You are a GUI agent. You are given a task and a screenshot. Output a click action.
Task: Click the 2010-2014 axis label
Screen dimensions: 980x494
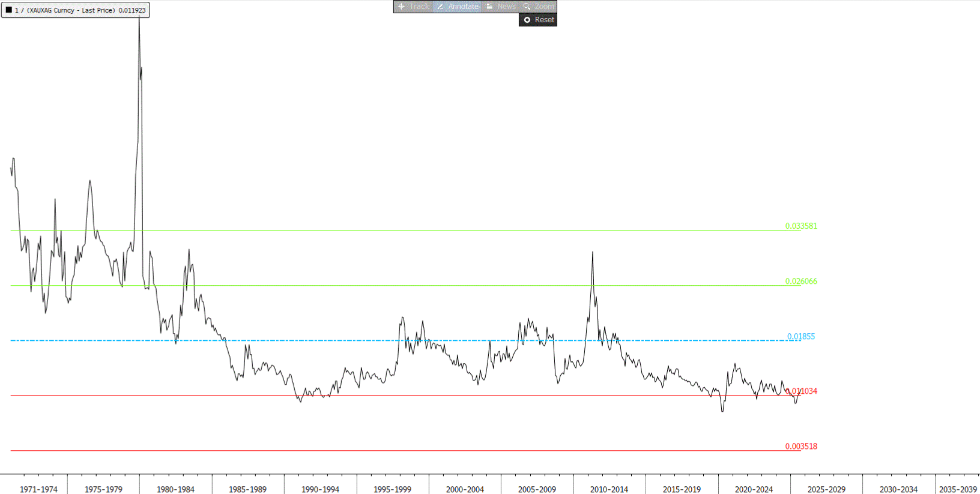[x=609, y=489]
